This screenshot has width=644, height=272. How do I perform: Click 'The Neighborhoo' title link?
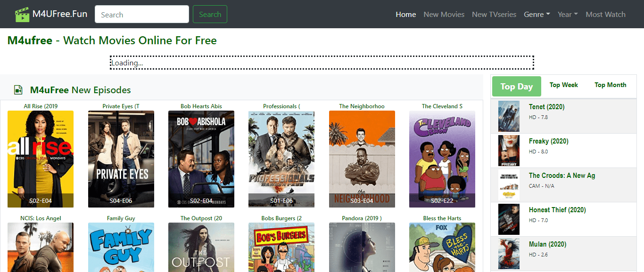(x=362, y=106)
